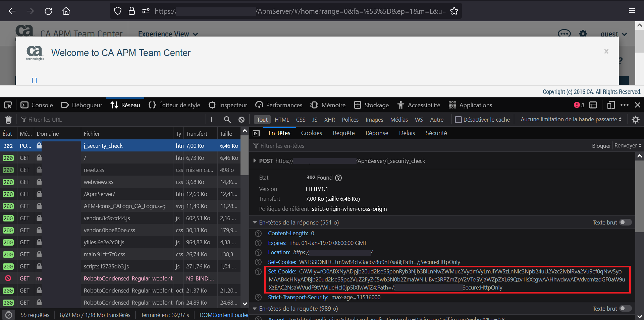The height and width of the screenshot is (320, 644).
Task: Click the help icon next to 302 Found
Action: pyautogui.click(x=338, y=178)
